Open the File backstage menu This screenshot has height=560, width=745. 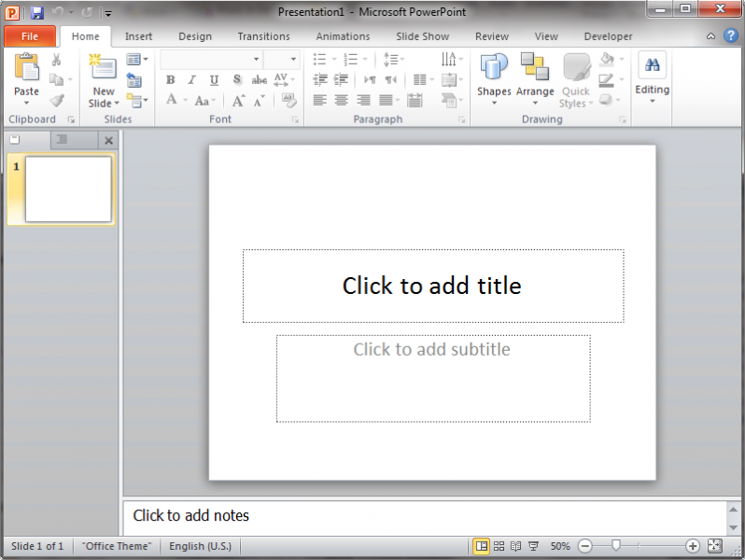point(29,36)
